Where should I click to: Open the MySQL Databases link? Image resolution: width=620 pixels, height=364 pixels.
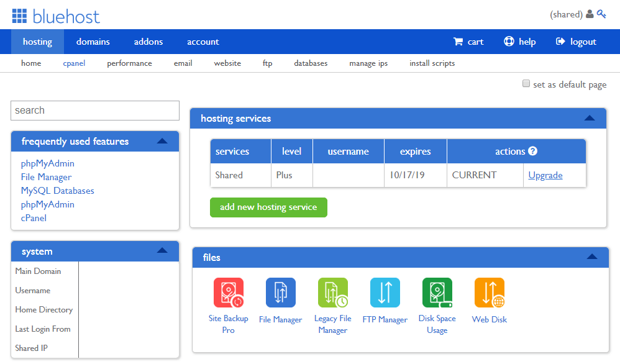[57, 191]
